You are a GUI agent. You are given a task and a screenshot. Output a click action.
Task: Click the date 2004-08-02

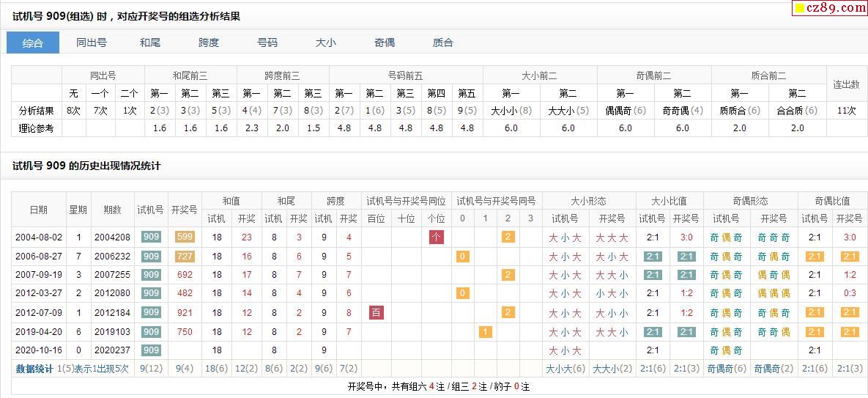tap(39, 237)
